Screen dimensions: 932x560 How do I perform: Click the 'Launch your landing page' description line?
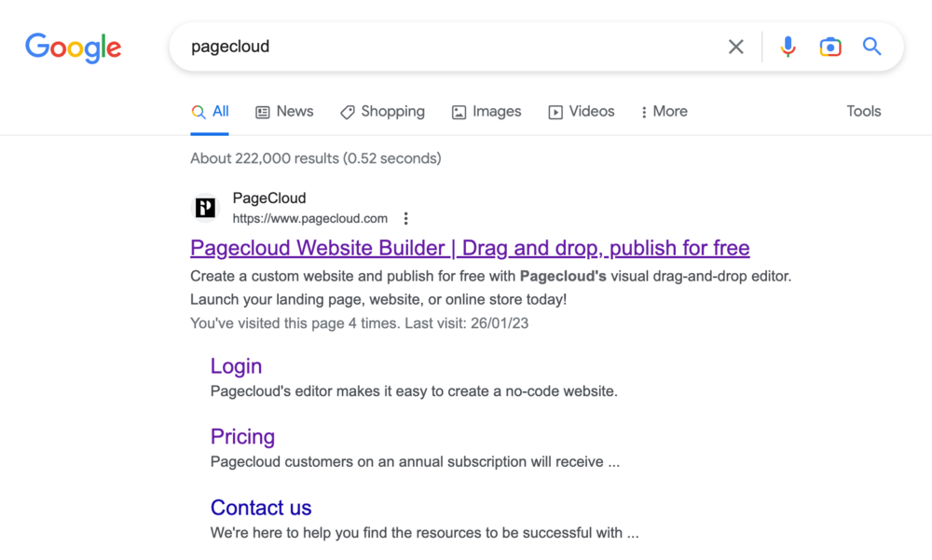point(378,300)
